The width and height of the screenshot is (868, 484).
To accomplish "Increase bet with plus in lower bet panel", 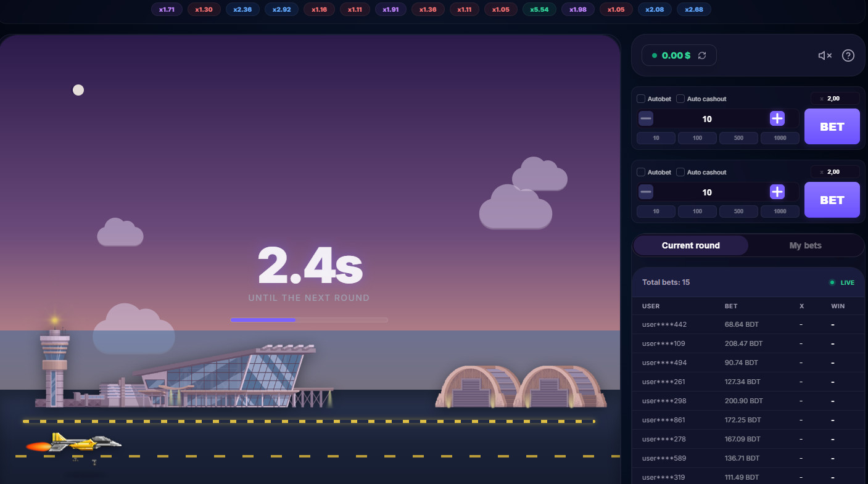I will pos(777,192).
